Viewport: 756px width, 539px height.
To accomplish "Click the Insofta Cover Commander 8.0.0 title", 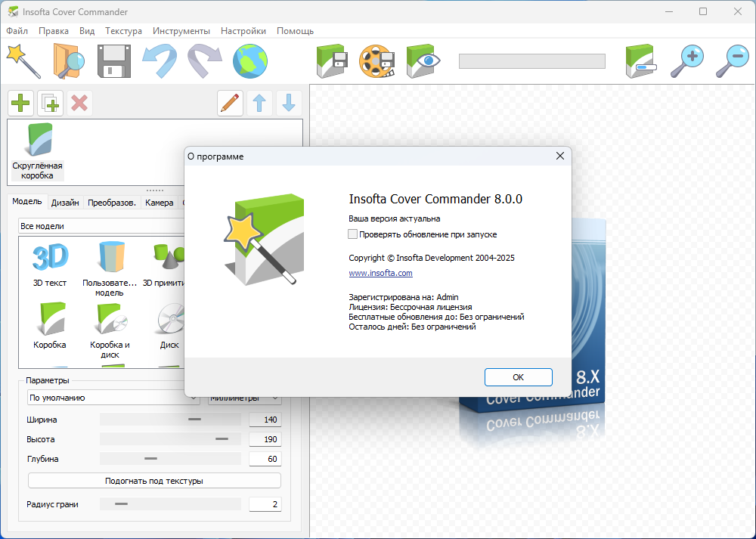I will click(x=435, y=199).
